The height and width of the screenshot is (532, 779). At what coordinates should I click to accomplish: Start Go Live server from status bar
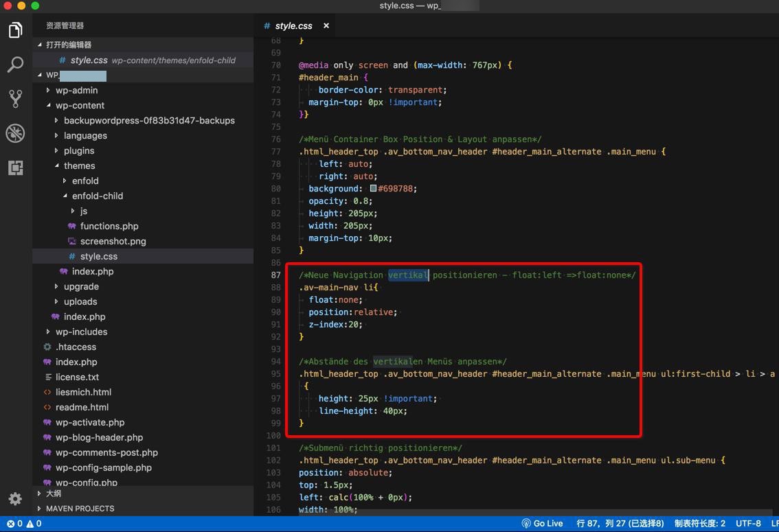pyautogui.click(x=542, y=523)
